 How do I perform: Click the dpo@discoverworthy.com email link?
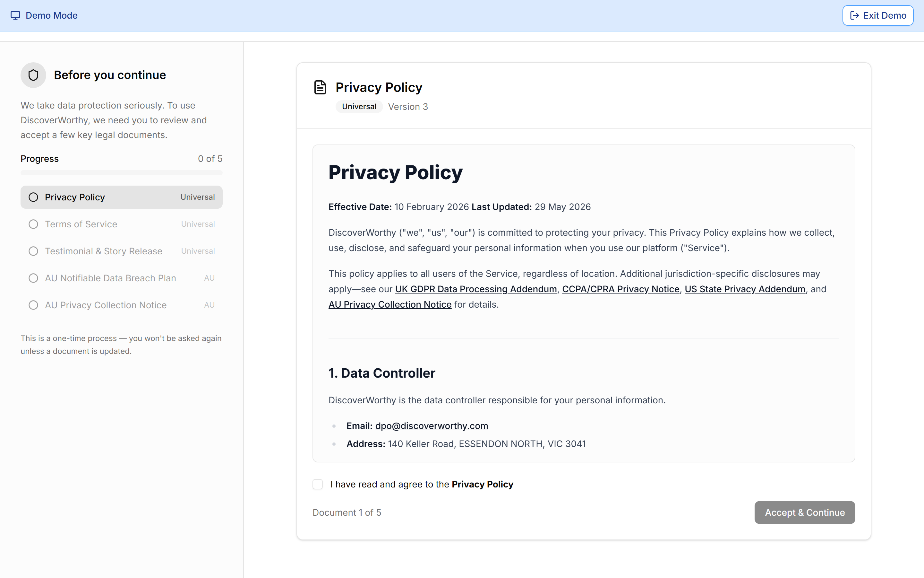tap(432, 425)
